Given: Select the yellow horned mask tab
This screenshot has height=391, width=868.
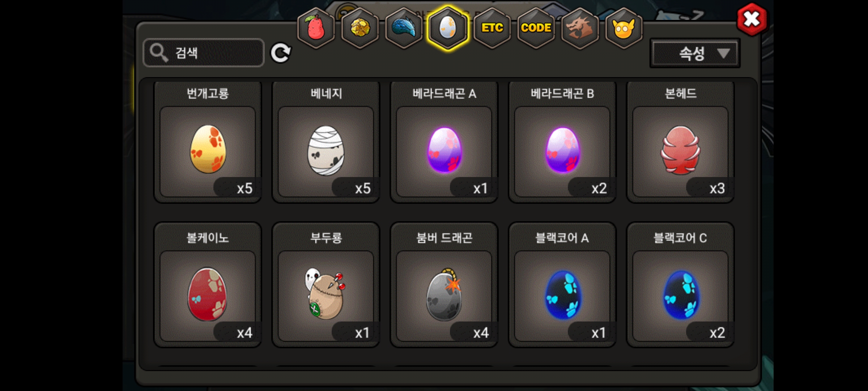Looking at the screenshot, I should (624, 28).
